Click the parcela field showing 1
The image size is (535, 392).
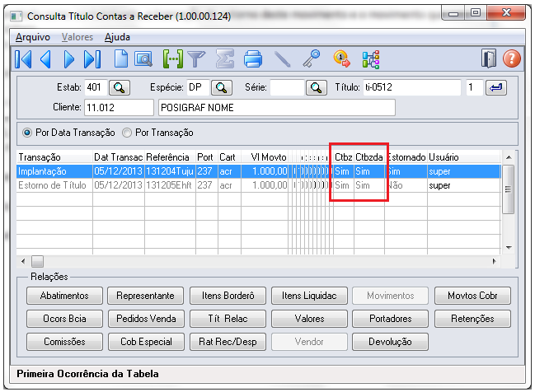point(474,87)
